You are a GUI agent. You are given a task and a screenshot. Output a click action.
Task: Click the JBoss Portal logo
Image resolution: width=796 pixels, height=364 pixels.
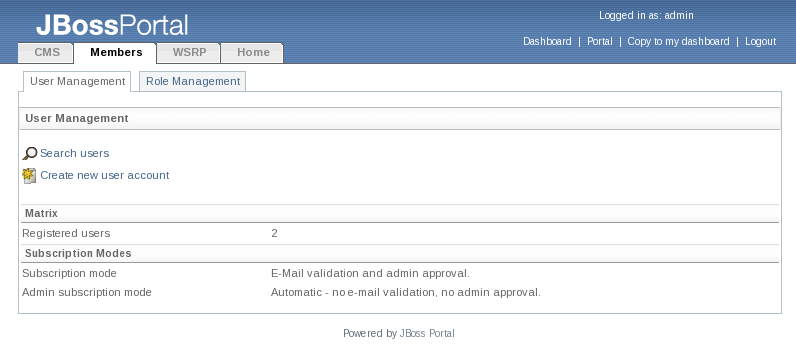pos(112,25)
